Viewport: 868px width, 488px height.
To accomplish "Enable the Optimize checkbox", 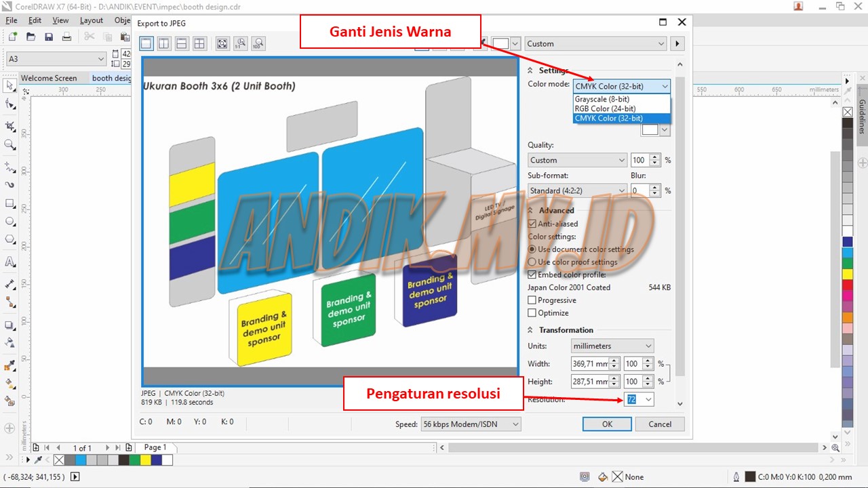I will click(x=532, y=312).
